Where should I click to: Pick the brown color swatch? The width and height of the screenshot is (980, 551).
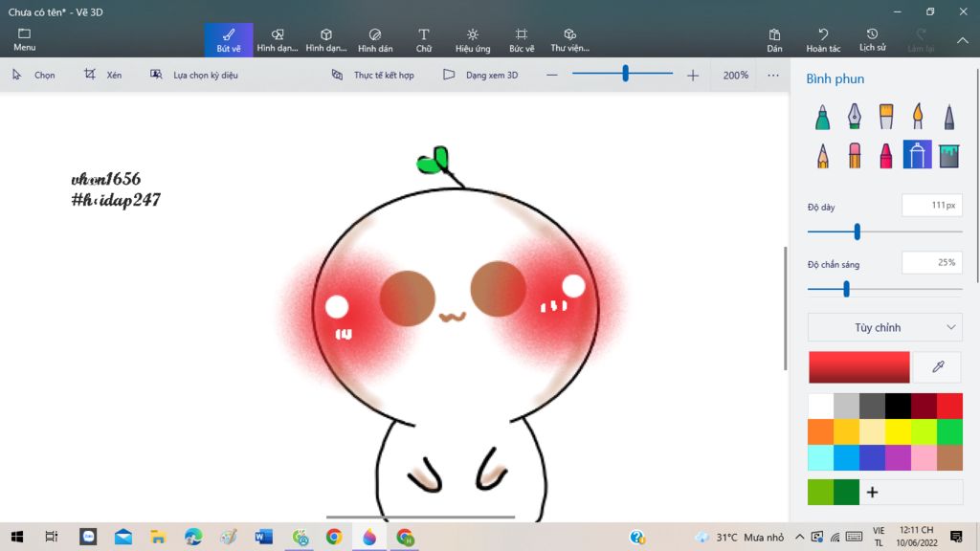(x=950, y=457)
